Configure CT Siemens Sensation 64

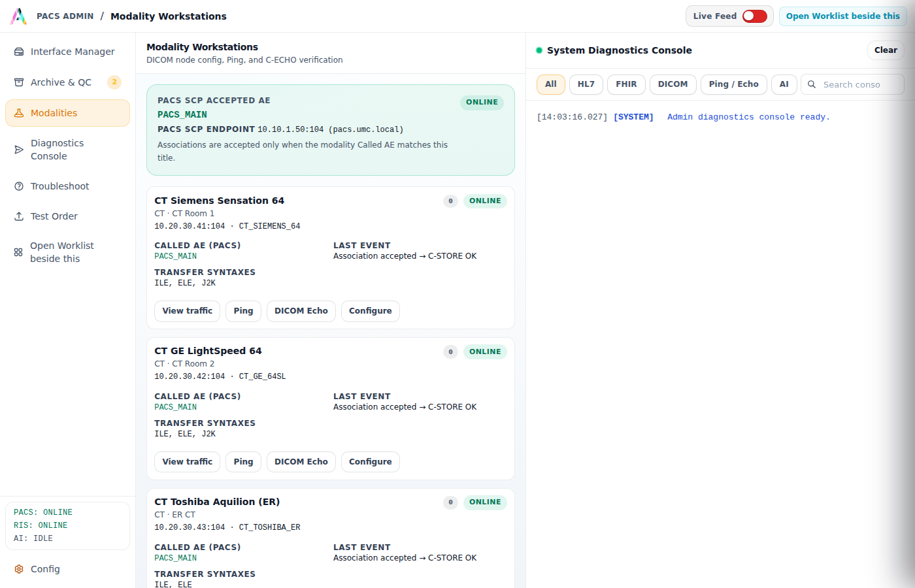pyautogui.click(x=371, y=311)
